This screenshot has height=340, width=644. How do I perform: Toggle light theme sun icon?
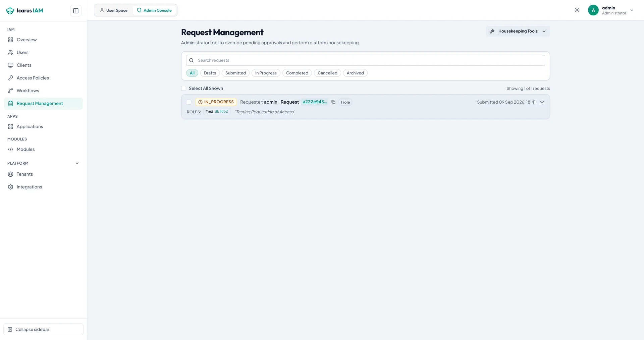click(x=577, y=10)
